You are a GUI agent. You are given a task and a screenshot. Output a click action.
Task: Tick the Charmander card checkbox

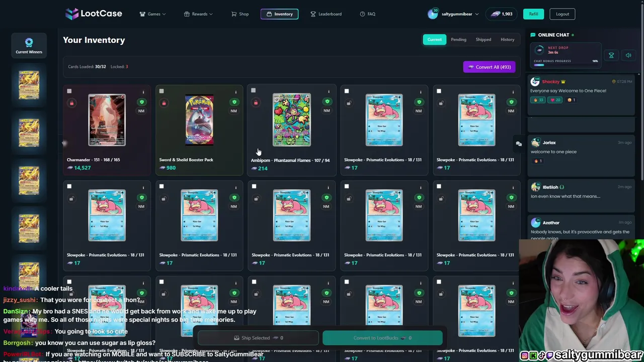69,91
